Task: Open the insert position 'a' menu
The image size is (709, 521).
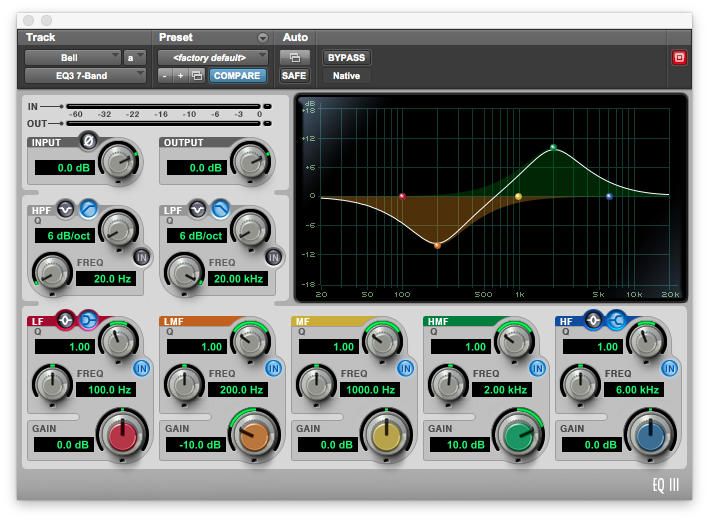Action: (x=135, y=57)
